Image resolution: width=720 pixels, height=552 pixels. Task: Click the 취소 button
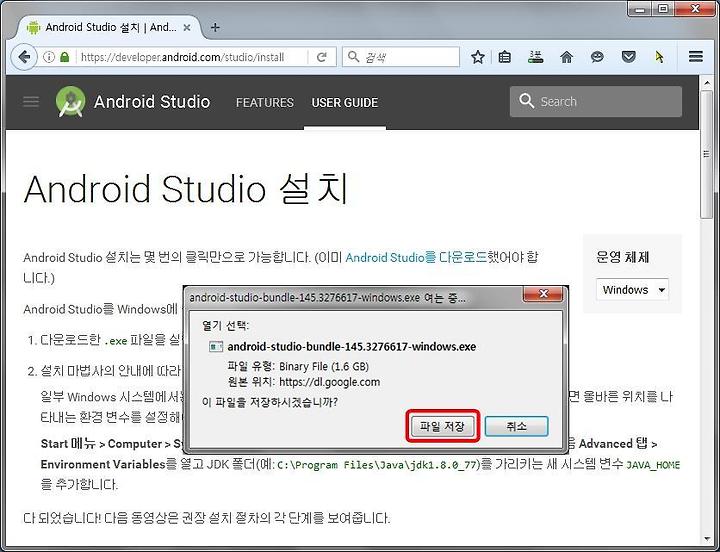pos(517,426)
